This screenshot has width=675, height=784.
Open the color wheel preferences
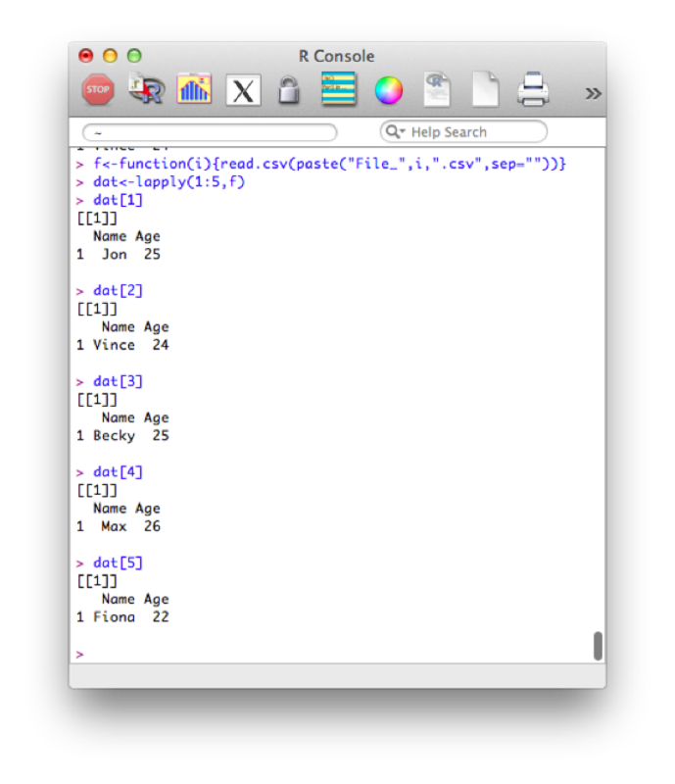pyautogui.click(x=389, y=91)
